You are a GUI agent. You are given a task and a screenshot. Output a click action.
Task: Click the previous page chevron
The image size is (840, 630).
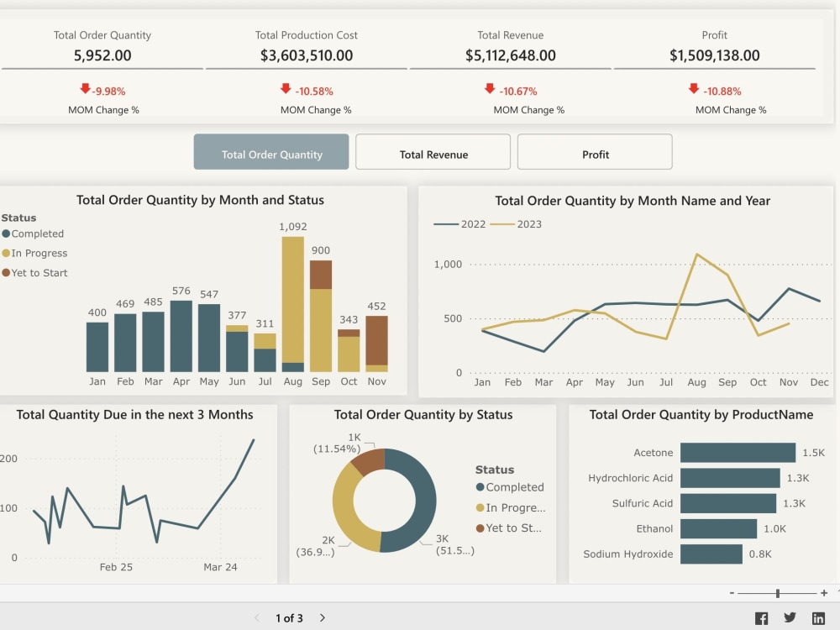[256, 617]
